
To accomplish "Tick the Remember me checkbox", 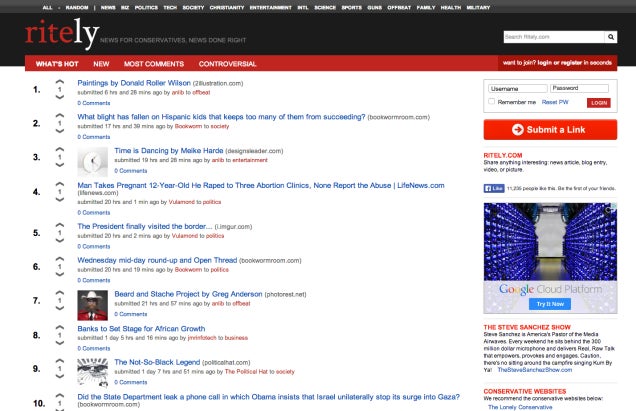I will click(x=491, y=102).
